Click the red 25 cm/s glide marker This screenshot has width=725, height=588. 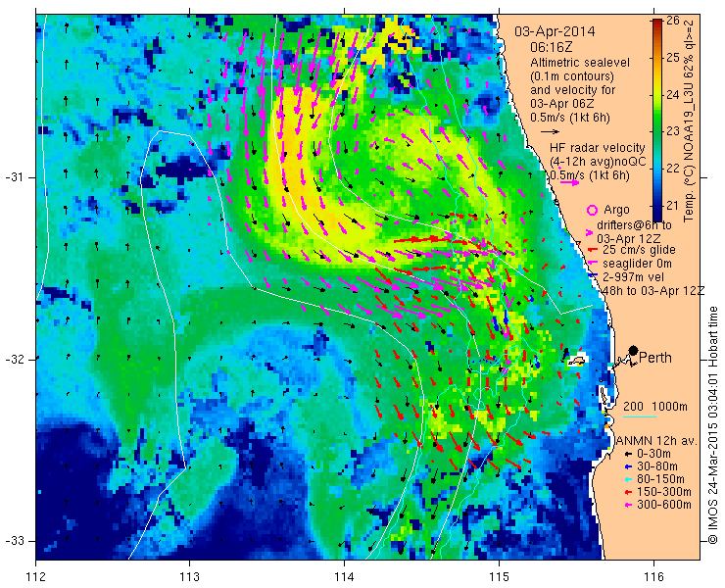click(591, 250)
